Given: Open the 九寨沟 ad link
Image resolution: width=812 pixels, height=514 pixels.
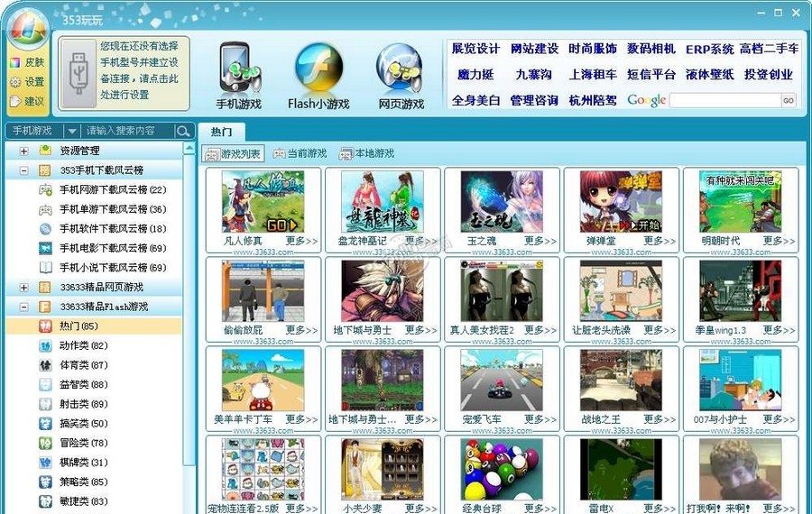Looking at the screenshot, I should coord(534,75).
